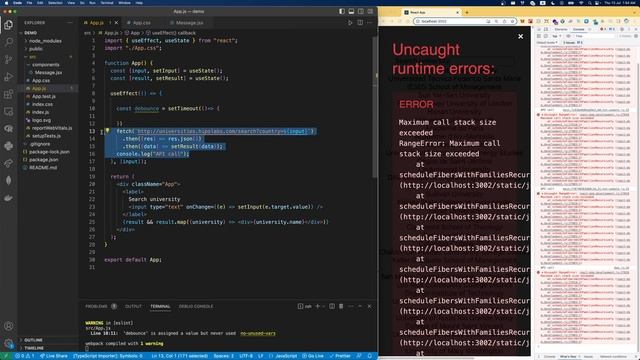Toggle primary sidebar layout button

tap(342, 11)
